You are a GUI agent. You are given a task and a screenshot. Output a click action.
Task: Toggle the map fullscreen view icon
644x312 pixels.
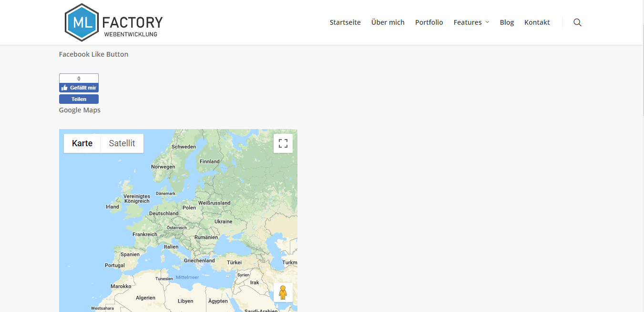click(283, 143)
